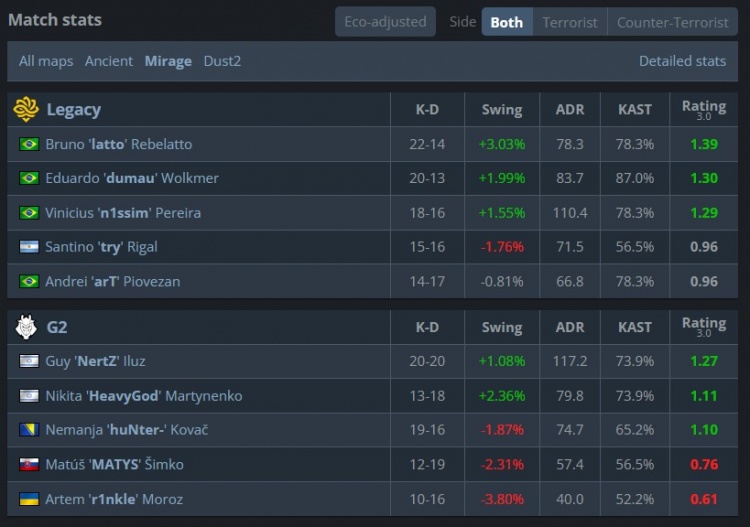Click Slovakia flag beside MATYS
The width and height of the screenshot is (750, 527).
pyautogui.click(x=29, y=464)
